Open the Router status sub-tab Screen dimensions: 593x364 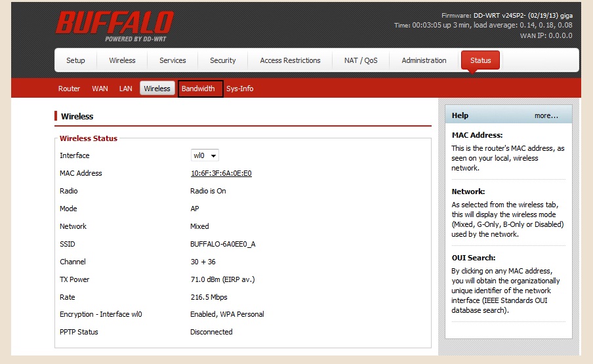(69, 89)
